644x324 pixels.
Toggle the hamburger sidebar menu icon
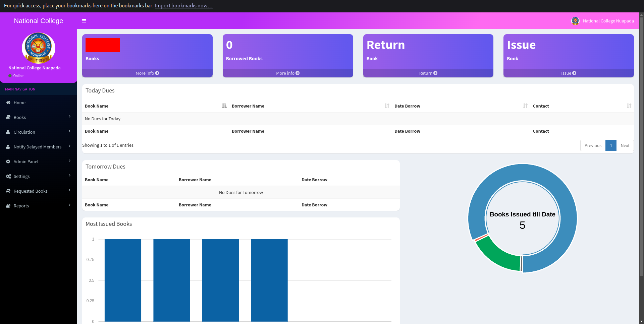(84, 21)
